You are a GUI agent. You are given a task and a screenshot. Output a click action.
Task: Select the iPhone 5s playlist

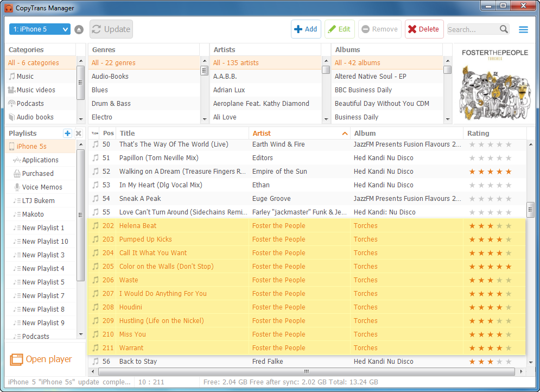click(40, 147)
